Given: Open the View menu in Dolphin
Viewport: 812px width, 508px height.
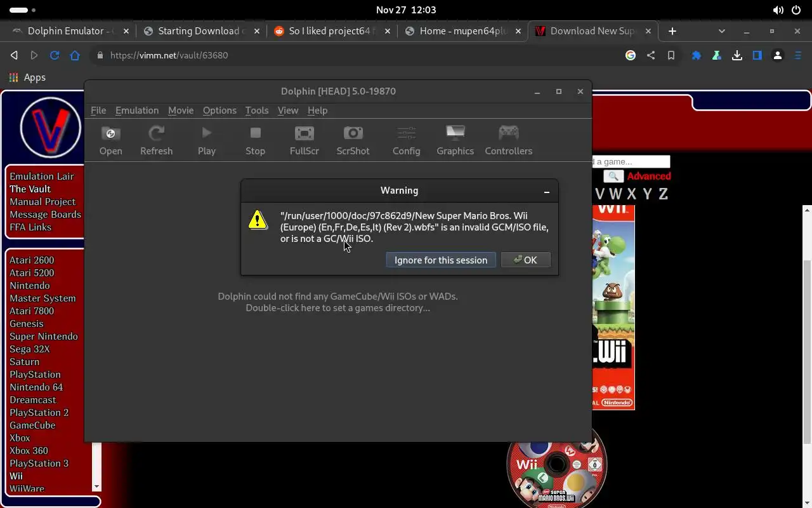Looking at the screenshot, I should pos(287,110).
